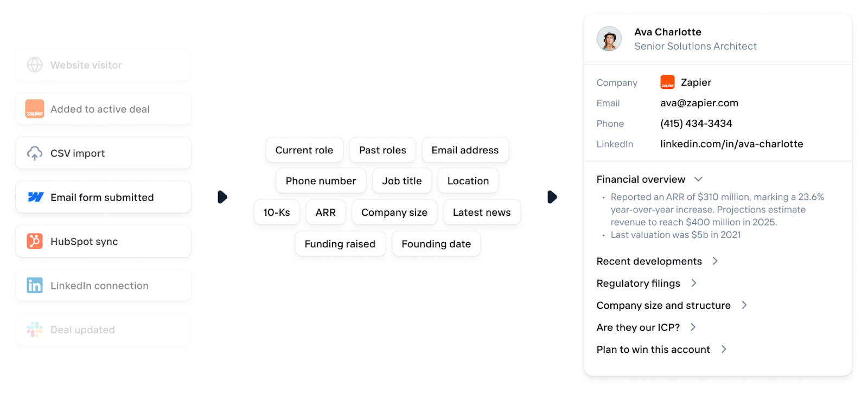868x394 pixels.
Task: Click the HubSpot logo icon
Action: [x=35, y=241]
